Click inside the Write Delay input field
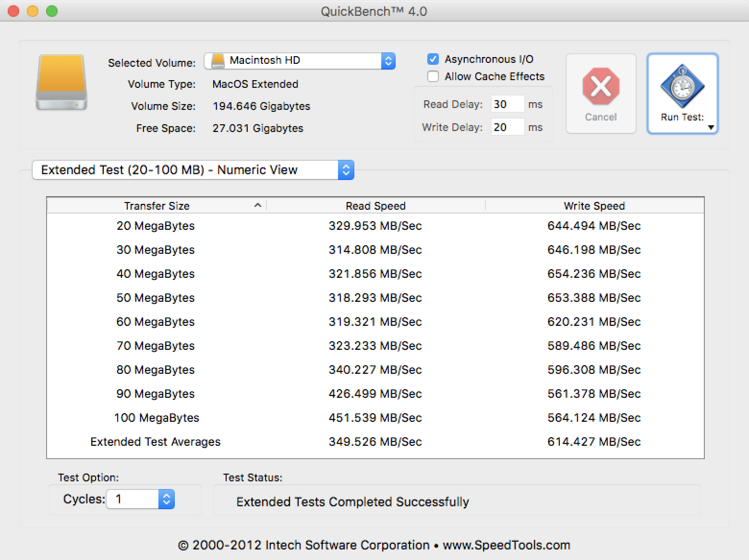Screen dimensions: 749x560 tap(507, 127)
